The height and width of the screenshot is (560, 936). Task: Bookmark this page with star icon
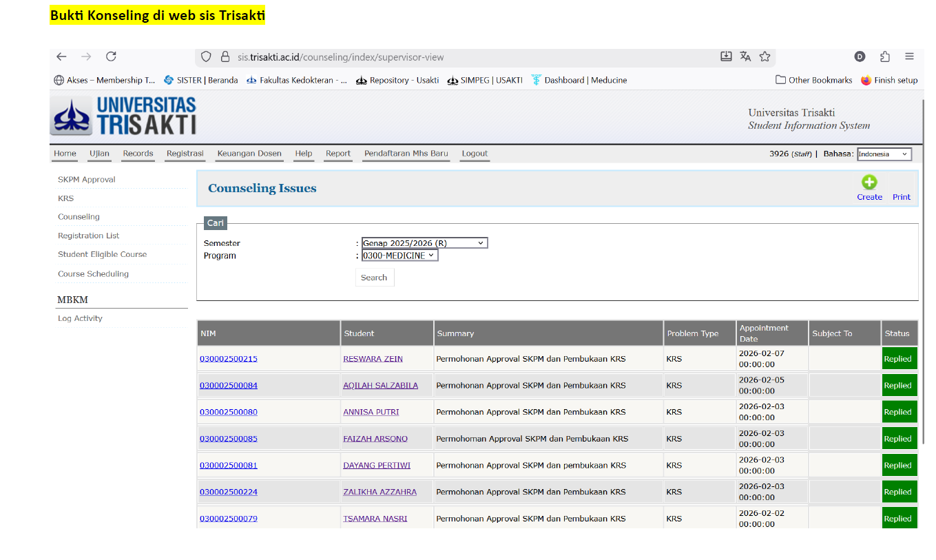click(765, 56)
